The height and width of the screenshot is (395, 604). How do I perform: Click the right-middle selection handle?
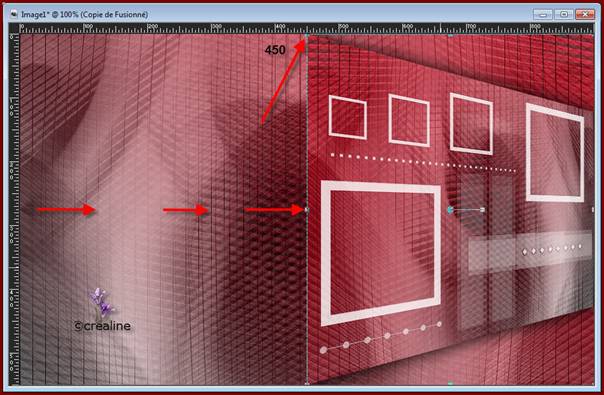(x=592, y=210)
